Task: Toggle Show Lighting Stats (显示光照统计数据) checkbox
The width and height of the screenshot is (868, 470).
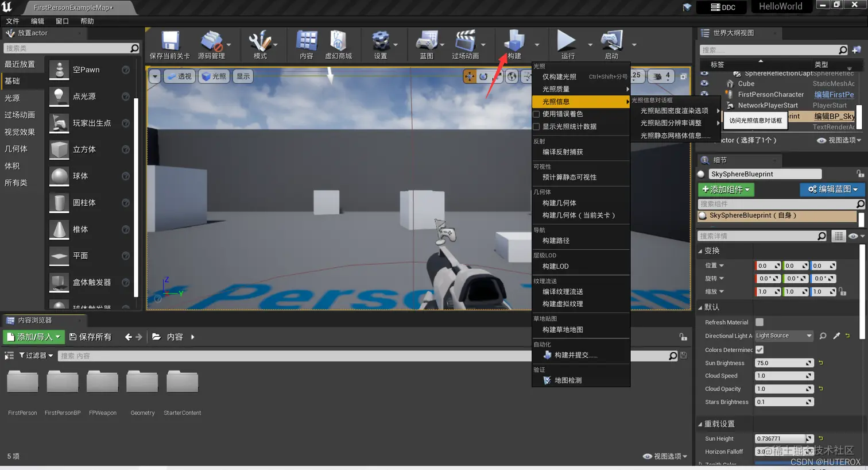Action: (536, 126)
